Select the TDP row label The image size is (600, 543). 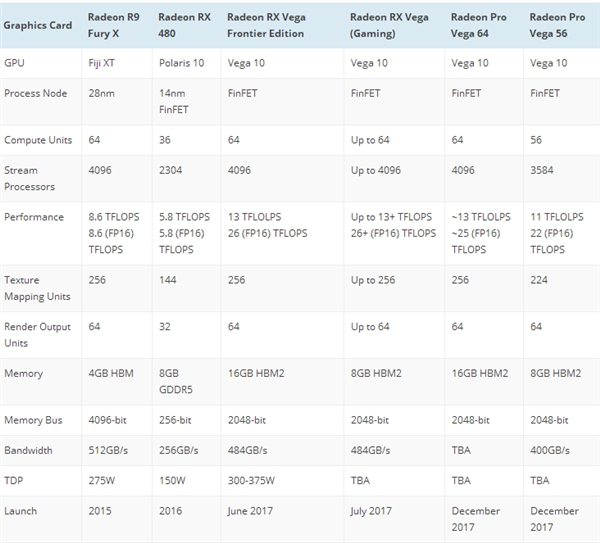(x=15, y=480)
